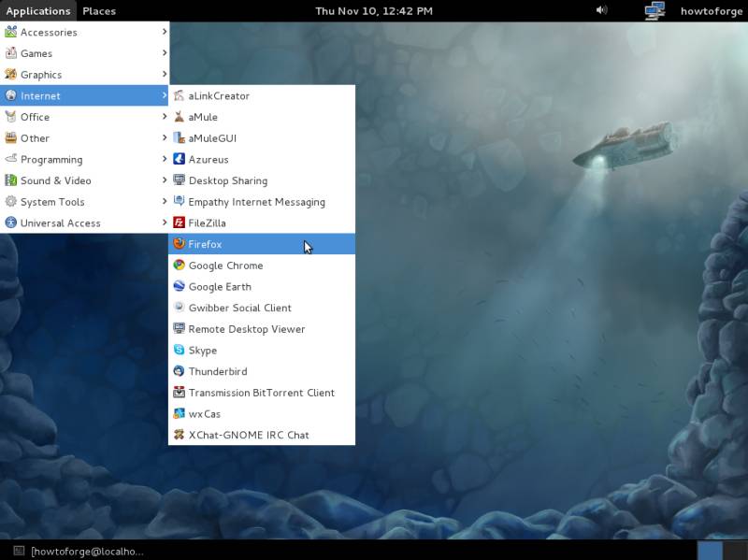The image size is (748, 560).
Task: Click the Thunderbird icon
Action: [x=179, y=371]
